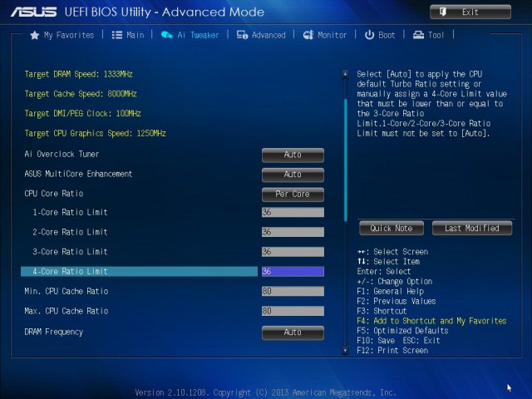532x399 pixels.
Task: Select highlighted 4-Core Ratio Limit row
Action: pos(139,272)
